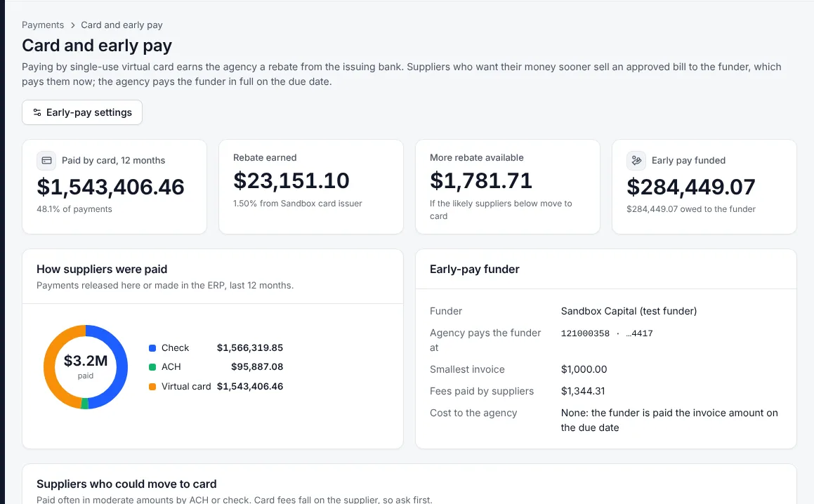Click Suppliers who could move to card heading
814x504 pixels.
(126, 484)
